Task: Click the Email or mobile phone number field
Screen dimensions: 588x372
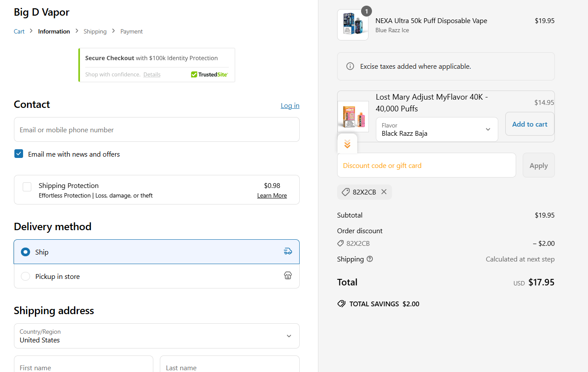Action: [157, 130]
